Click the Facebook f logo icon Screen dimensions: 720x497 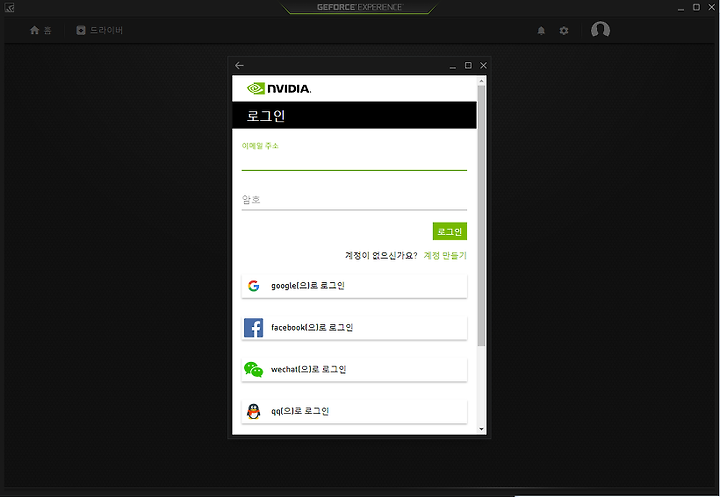click(253, 328)
